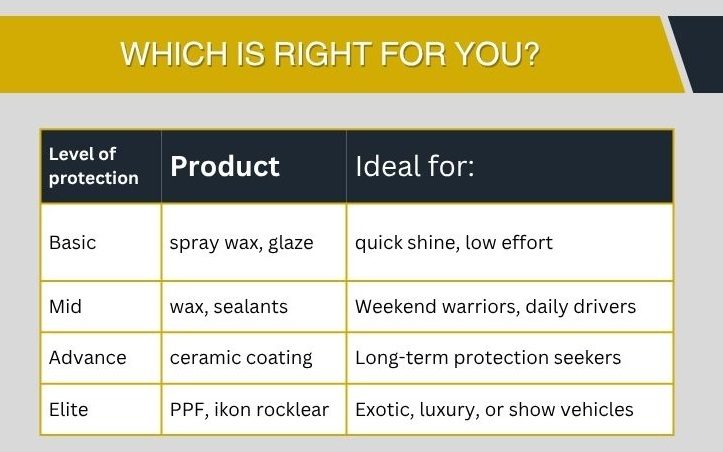The width and height of the screenshot is (723, 452).
Task: Select the "ceramic coating" product cell
Action: tap(241, 357)
